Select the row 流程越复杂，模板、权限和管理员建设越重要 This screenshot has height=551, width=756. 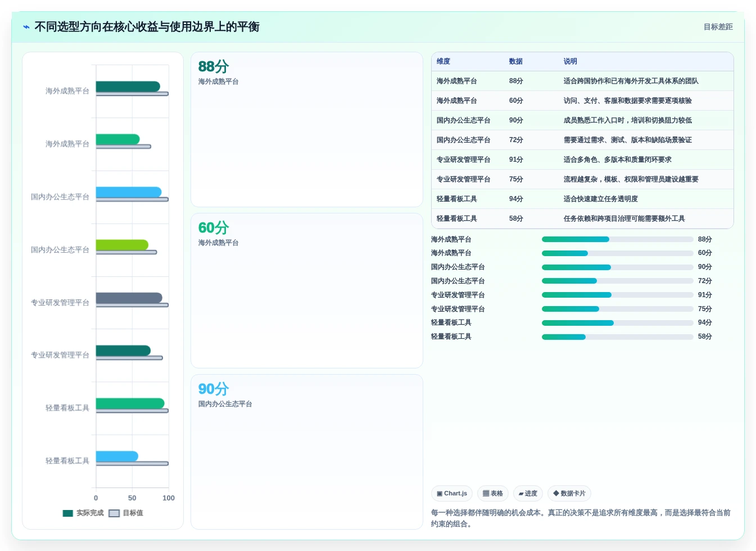tap(582, 180)
